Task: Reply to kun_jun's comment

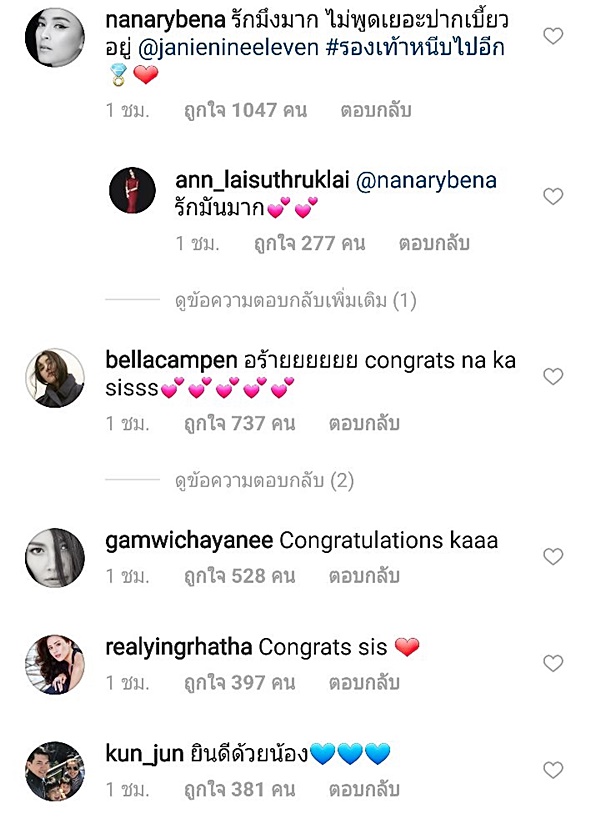Action: pos(364,790)
